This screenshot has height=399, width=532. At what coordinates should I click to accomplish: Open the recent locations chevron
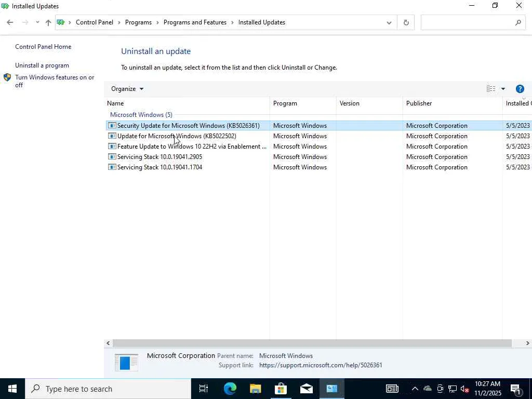(37, 22)
